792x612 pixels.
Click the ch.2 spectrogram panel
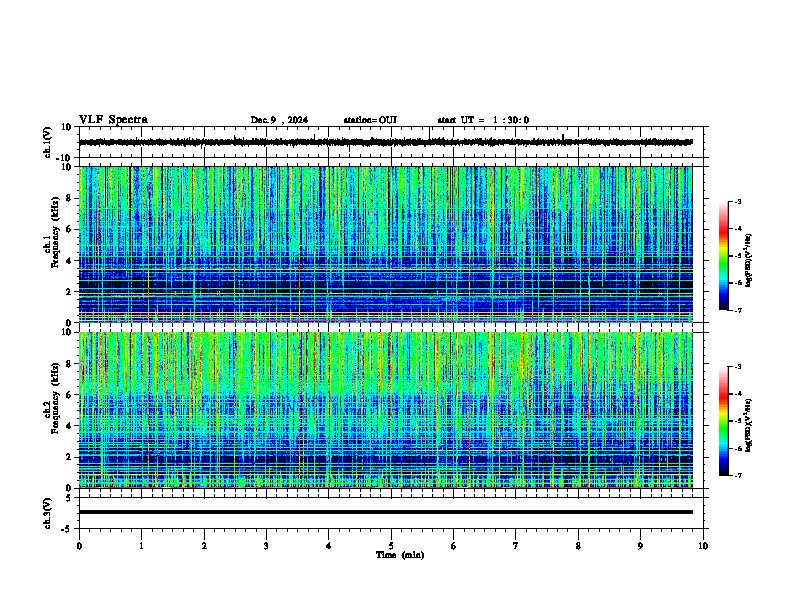(385, 410)
